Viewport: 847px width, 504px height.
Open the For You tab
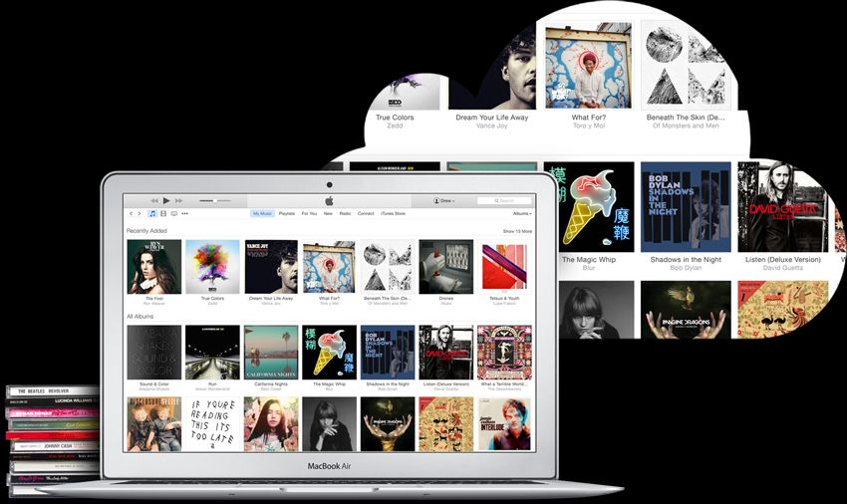(x=309, y=214)
